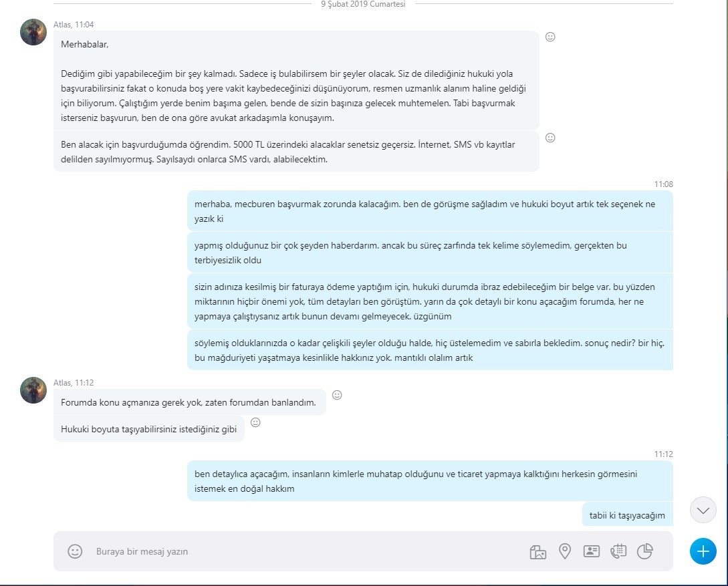Select the "merhaba, mecburen başvurmak" message bubble

430,211
